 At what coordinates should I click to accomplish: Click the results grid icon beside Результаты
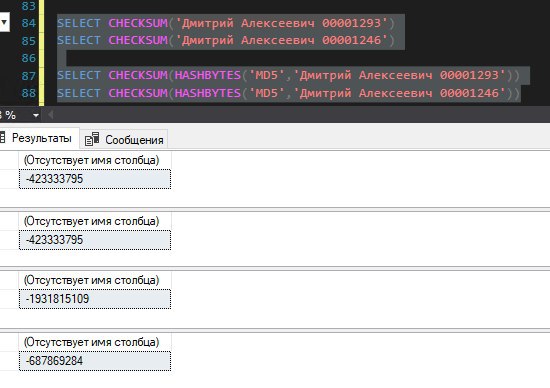pyautogui.click(x=2, y=137)
